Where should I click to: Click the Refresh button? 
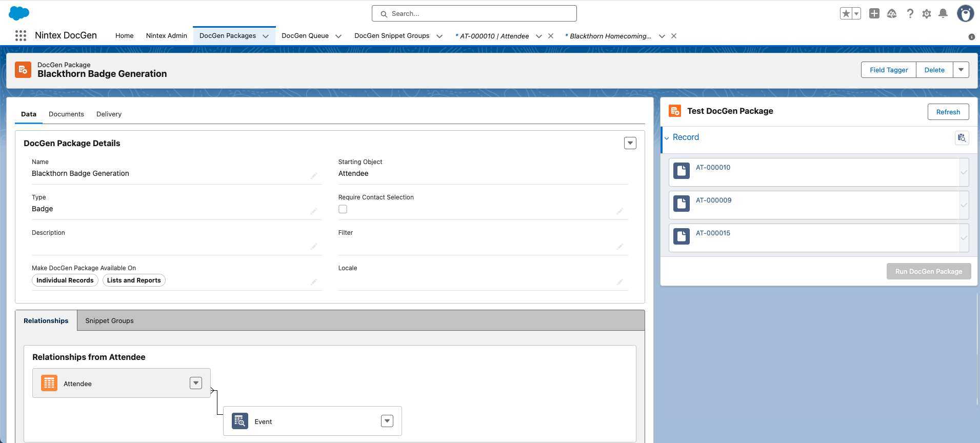pyautogui.click(x=948, y=112)
